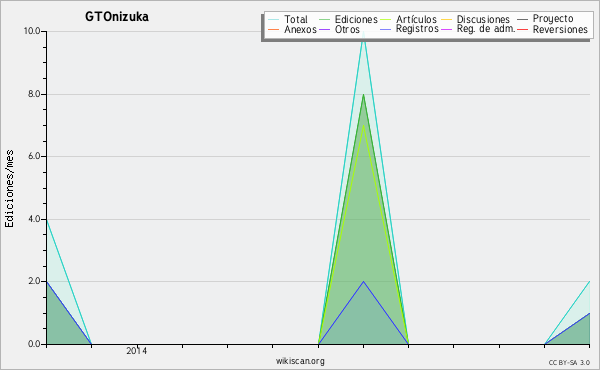
Task: Click the 10.0 y-axis label
Action: coord(32,31)
